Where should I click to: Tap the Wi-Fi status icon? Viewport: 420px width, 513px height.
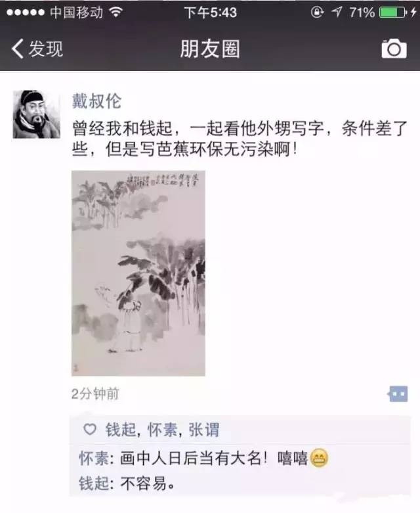coord(115,12)
